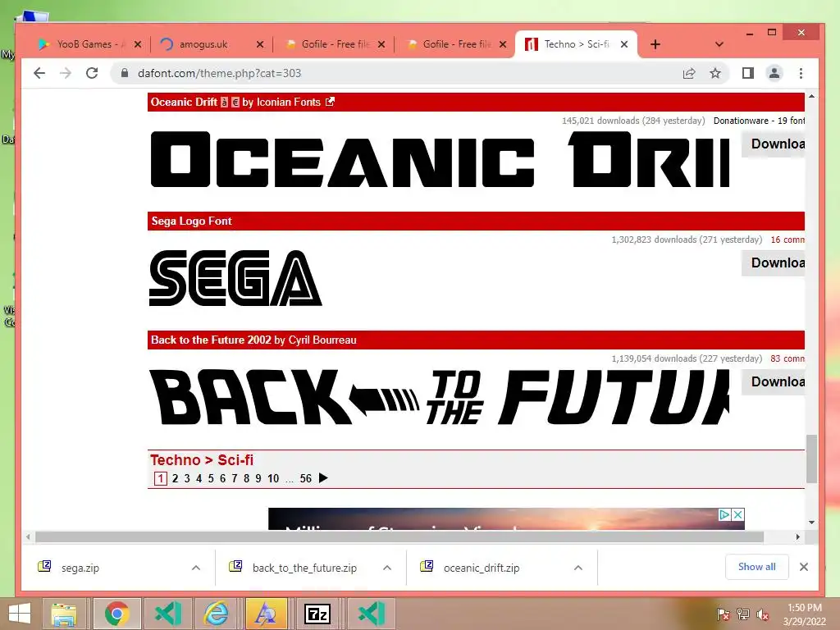Download the Back to the Future font
The height and width of the screenshot is (630, 840).
[774, 382]
